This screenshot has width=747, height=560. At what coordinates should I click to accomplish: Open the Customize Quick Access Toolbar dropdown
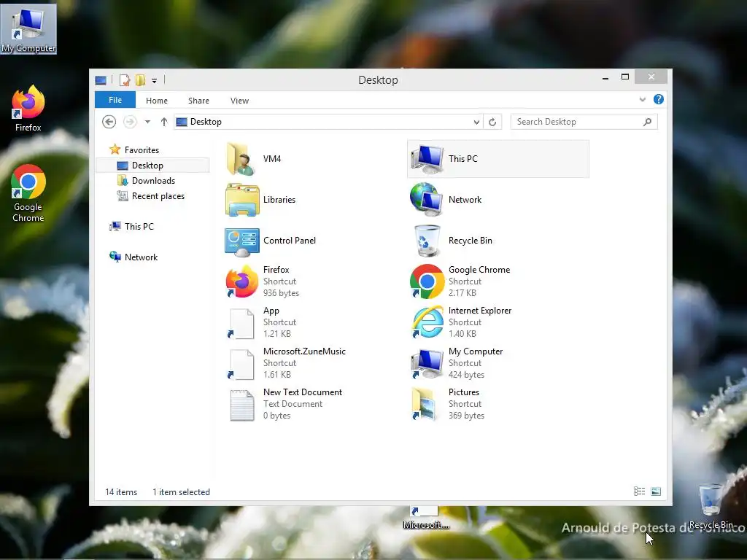[x=155, y=80]
